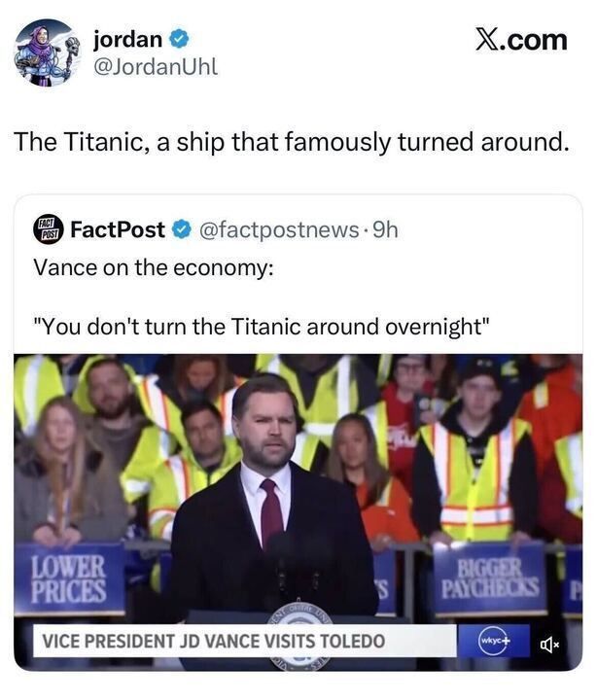Screen dimensions: 597x700
Task: Click jordan's profile avatar picture
Action: click(47, 52)
